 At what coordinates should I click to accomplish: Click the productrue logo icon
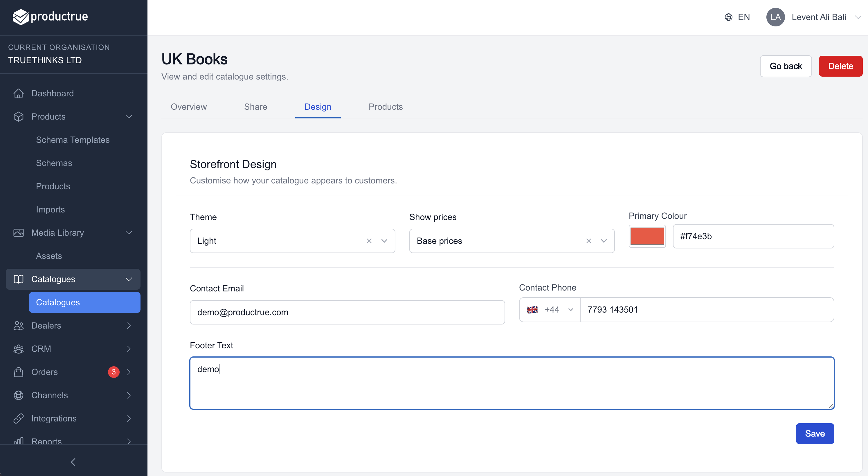coord(21,17)
